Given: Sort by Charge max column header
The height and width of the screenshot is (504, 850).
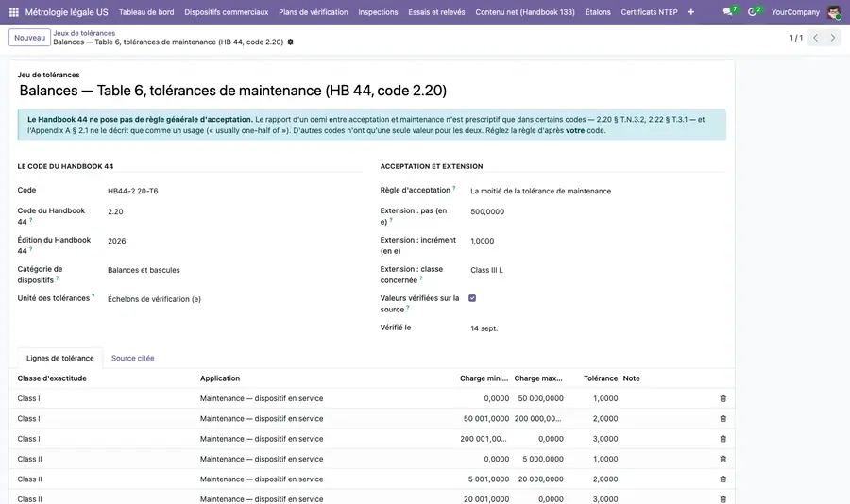Looking at the screenshot, I should point(538,378).
